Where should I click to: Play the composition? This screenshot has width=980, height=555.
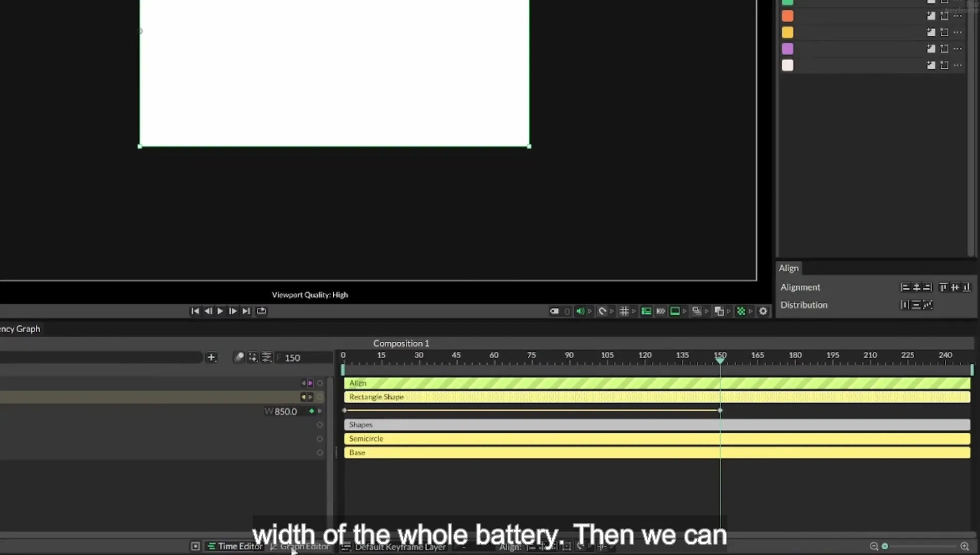pyautogui.click(x=220, y=311)
